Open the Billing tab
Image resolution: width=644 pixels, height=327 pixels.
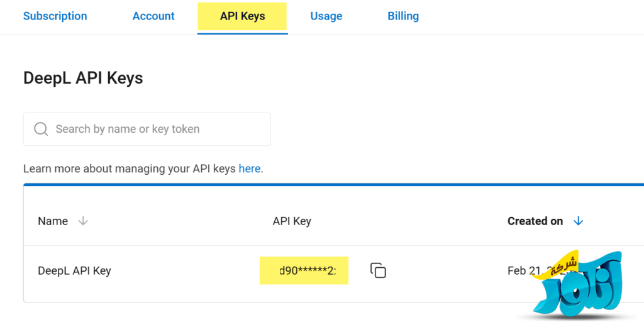403,16
